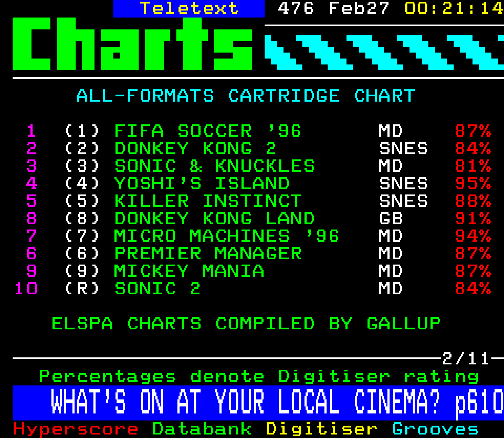Select the Sonic & Knuckles entry
Image resolution: width=504 pixels, height=438 pixels.
coord(215,166)
